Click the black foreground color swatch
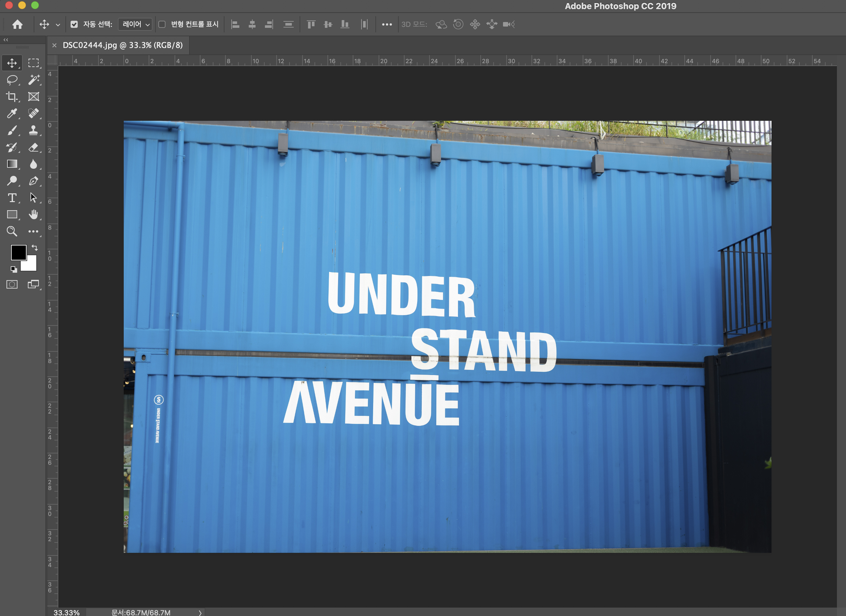846x616 pixels. (18, 252)
